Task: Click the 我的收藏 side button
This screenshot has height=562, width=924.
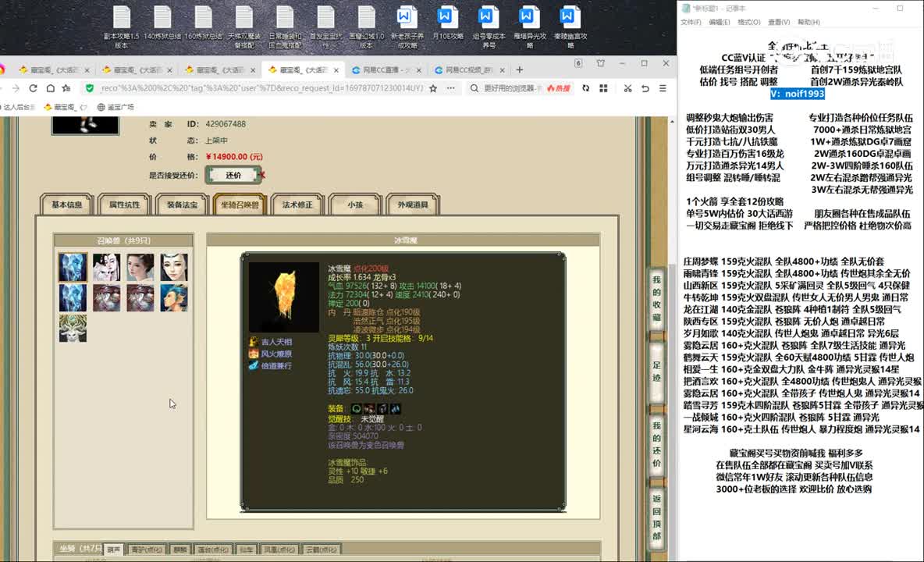Action: coord(656,298)
